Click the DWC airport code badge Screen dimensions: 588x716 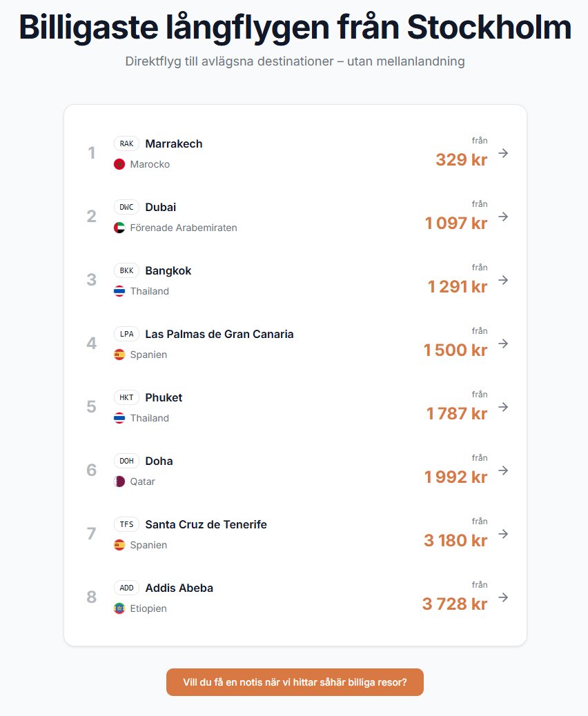[126, 208]
